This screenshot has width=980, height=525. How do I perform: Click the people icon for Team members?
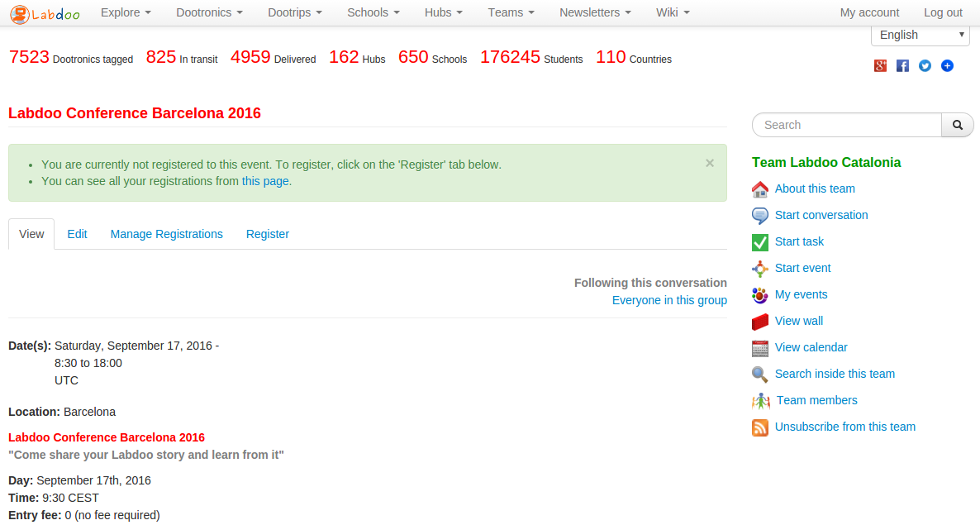tap(761, 401)
